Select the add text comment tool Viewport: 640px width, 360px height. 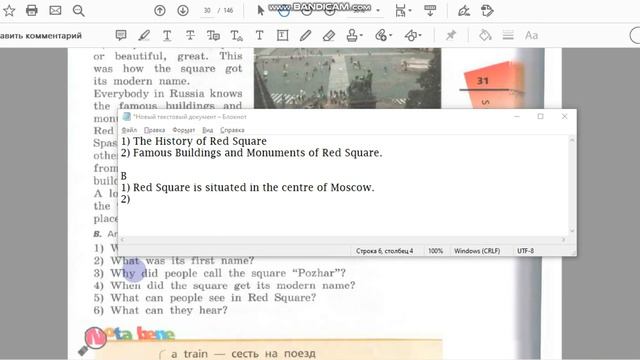[260, 36]
